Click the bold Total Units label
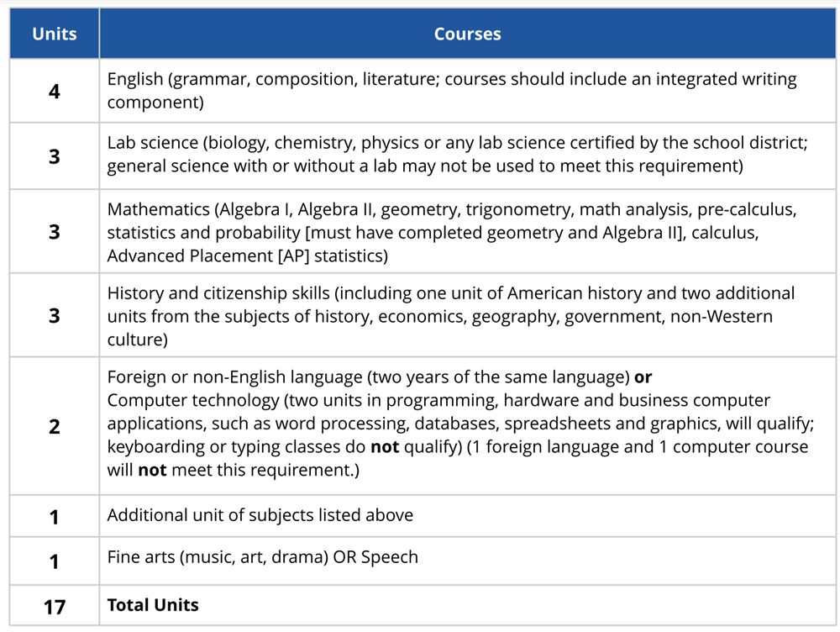This screenshot has height=632, width=840. (153, 605)
